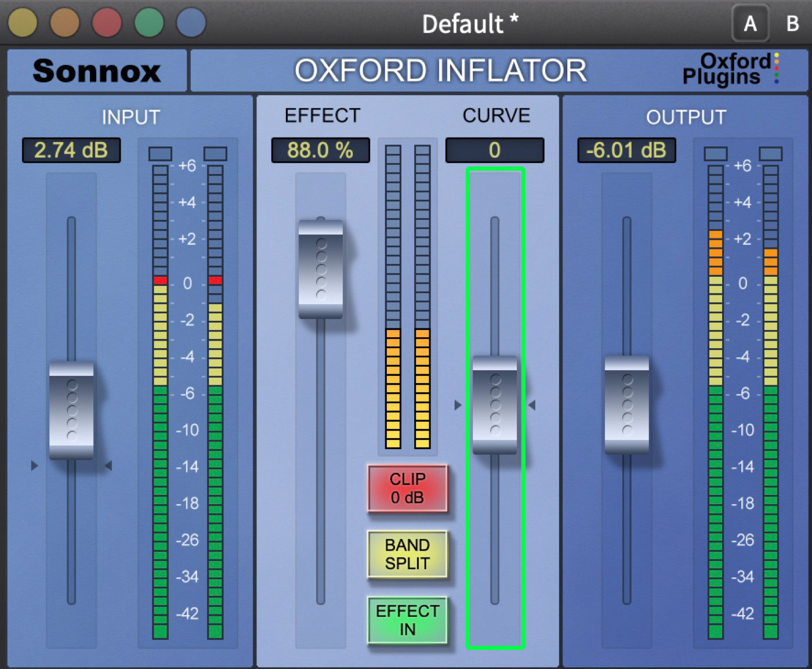Image resolution: width=812 pixels, height=669 pixels.
Task: Grab the Curve fader handle
Action: 495,404
